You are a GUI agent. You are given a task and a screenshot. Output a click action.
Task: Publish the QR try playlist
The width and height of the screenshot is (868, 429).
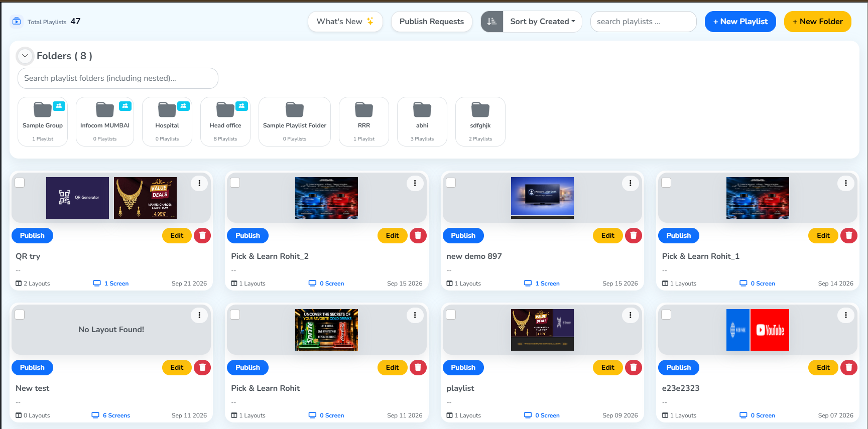click(x=32, y=235)
